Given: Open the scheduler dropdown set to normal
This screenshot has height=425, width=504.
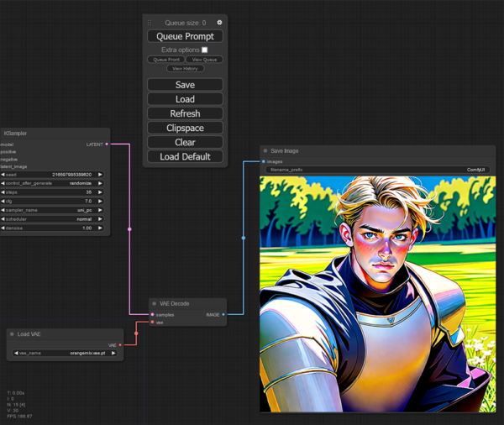Looking at the screenshot, I should click(52, 219).
